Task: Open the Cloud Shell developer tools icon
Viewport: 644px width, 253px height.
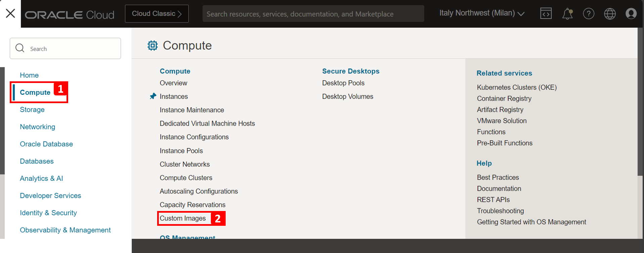Action: (546, 13)
